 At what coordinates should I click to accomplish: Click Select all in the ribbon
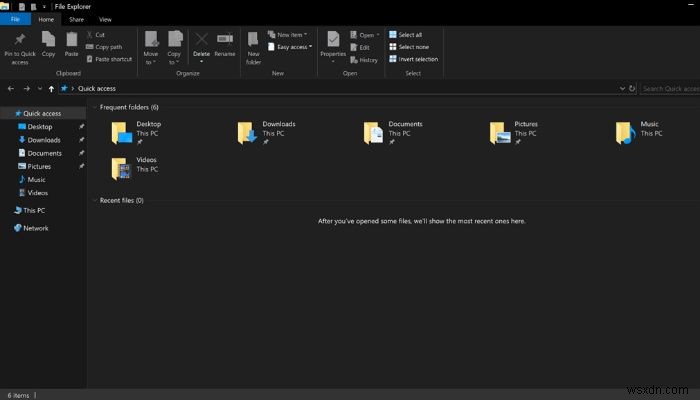tap(410, 34)
